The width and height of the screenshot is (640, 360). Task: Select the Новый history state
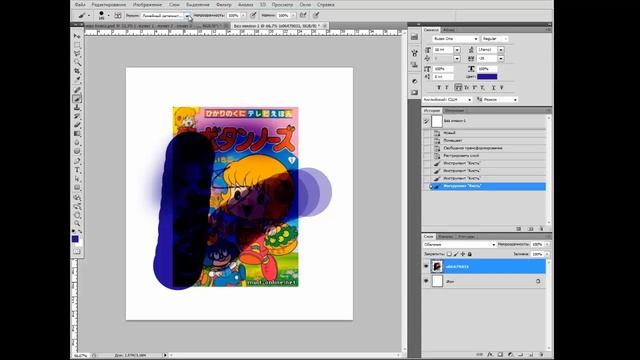coord(449,133)
